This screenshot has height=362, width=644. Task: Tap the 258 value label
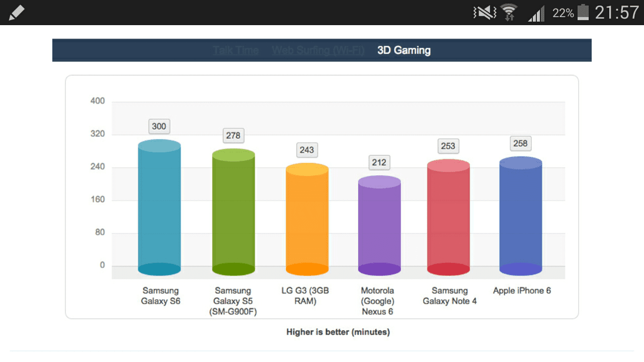click(x=521, y=143)
